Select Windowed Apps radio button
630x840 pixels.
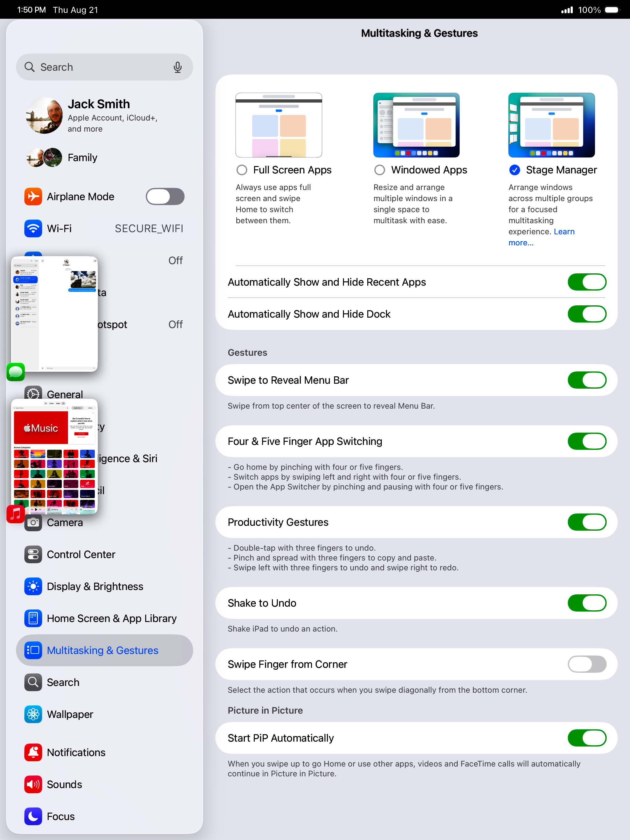tap(380, 170)
